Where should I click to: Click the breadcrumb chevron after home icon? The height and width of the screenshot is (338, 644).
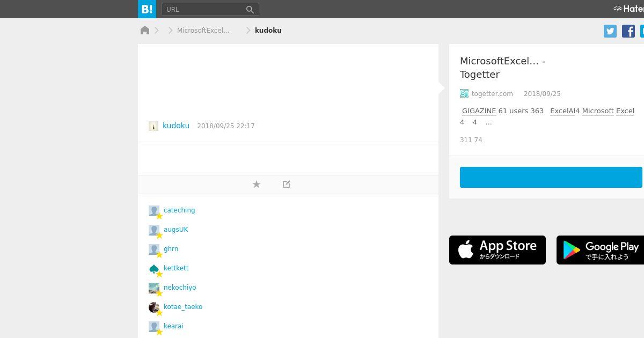(x=157, y=31)
